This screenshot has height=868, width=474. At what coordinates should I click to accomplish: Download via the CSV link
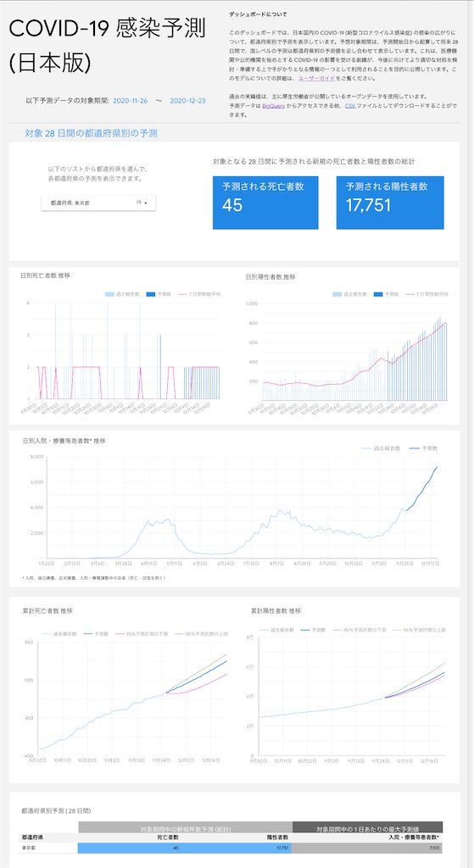pyautogui.click(x=350, y=106)
